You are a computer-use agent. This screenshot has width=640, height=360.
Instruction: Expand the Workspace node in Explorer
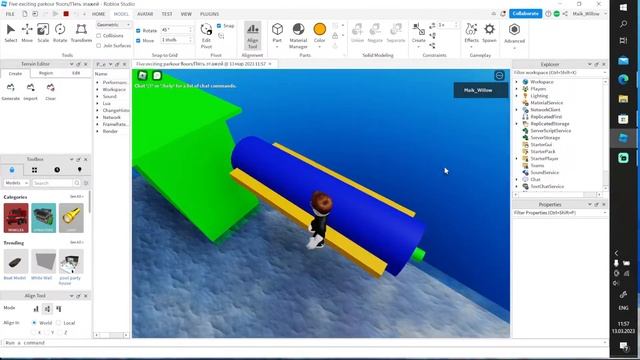tap(517, 82)
